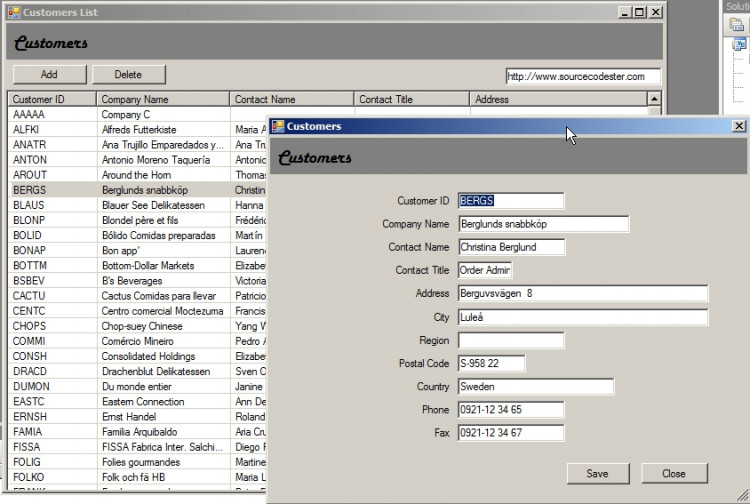The width and height of the screenshot is (750, 504).
Task: Click the empty Region field
Action: 511,340
